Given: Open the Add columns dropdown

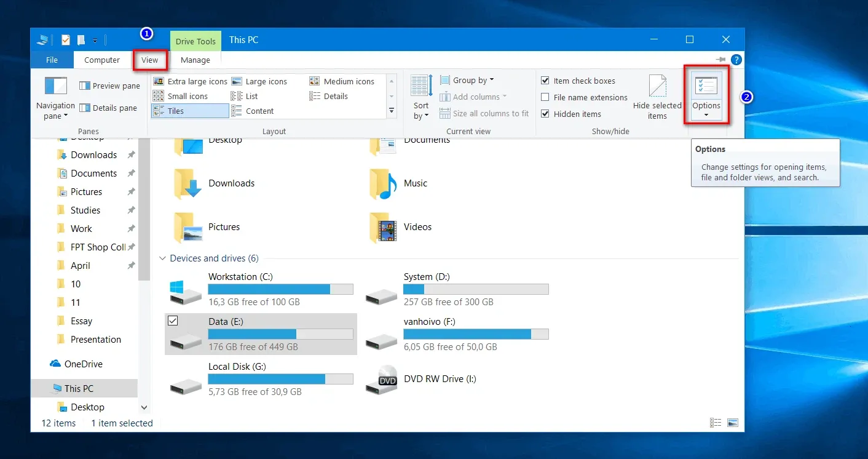Looking at the screenshot, I should coord(473,97).
